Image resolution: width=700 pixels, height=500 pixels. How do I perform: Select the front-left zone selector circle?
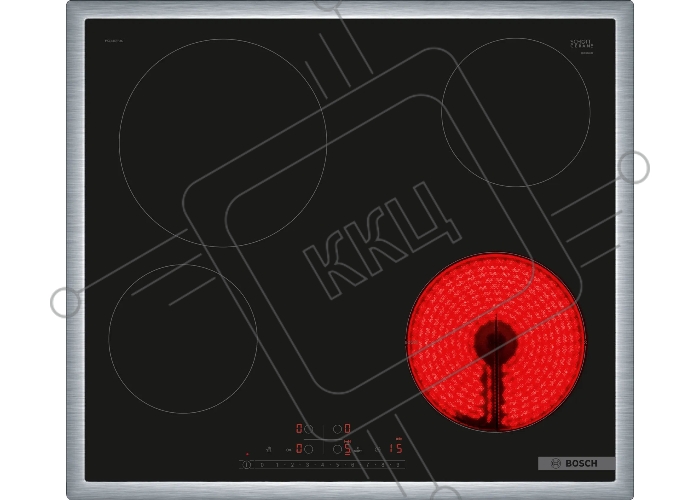point(308,449)
